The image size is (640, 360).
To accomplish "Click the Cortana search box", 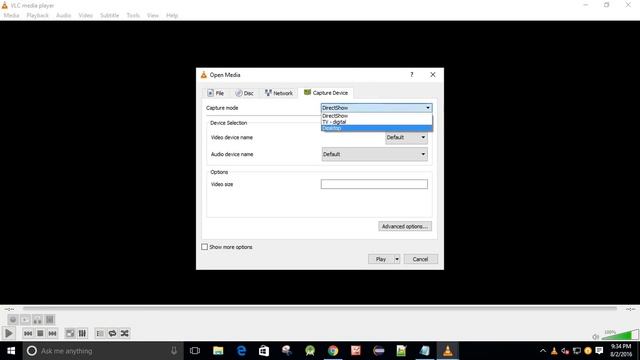I will (x=103, y=351).
